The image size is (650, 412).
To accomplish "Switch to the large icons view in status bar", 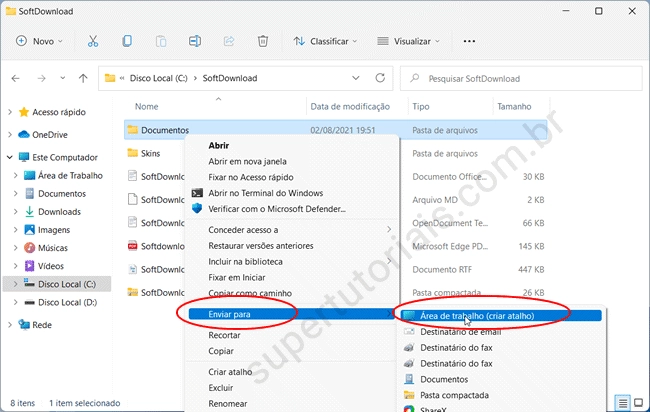I will pos(639,402).
